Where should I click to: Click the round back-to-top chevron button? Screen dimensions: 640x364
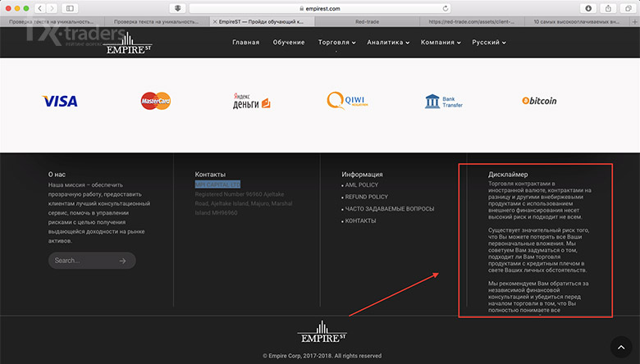621,347
